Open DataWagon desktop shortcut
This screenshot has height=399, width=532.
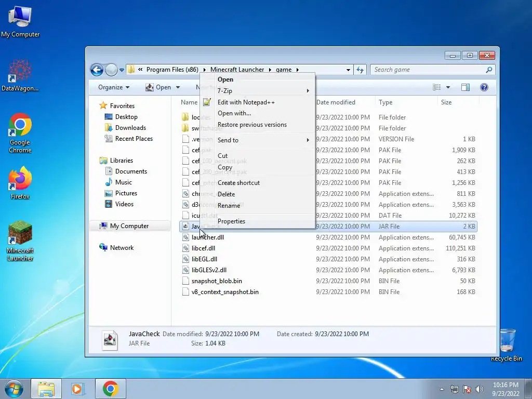tap(20, 75)
